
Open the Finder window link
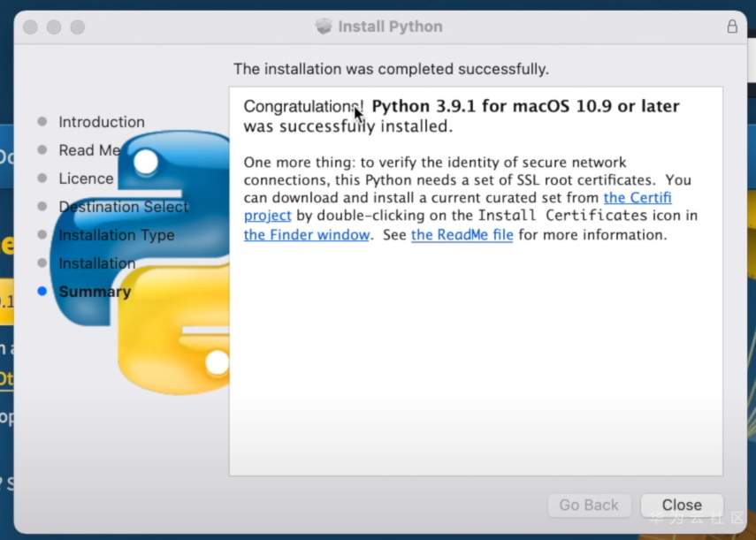click(x=306, y=235)
